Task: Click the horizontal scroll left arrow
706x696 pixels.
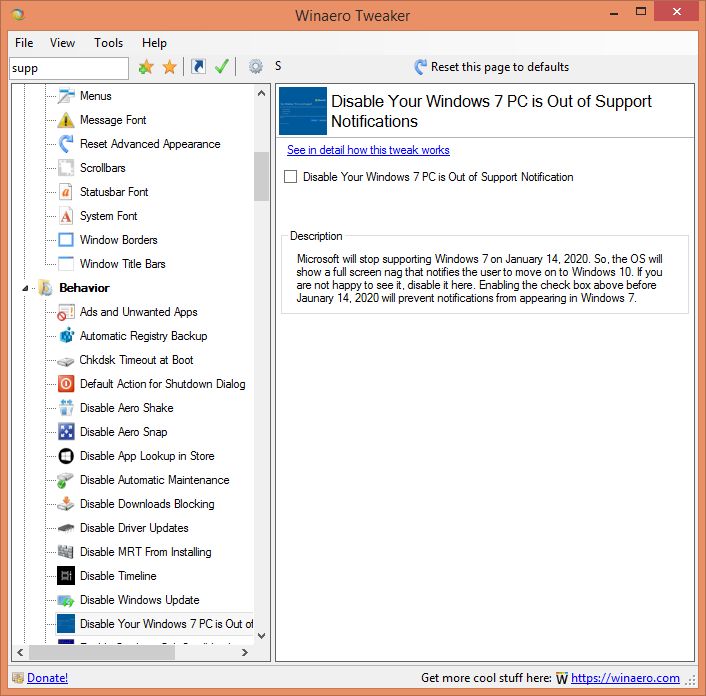Action: coord(20,652)
